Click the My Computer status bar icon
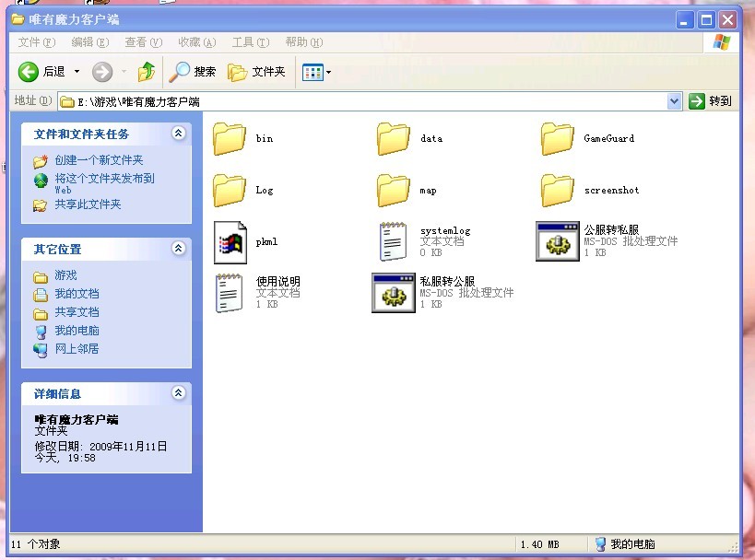This screenshot has width=755, height=560. pyautogui.click(x=600, y=544)
